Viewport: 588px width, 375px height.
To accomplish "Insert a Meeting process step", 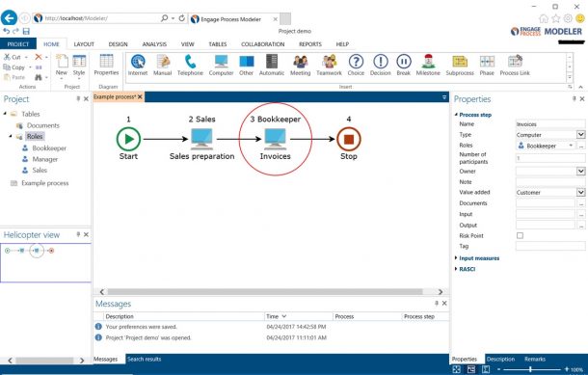I will pyautogui.click(x=300, y=66).
